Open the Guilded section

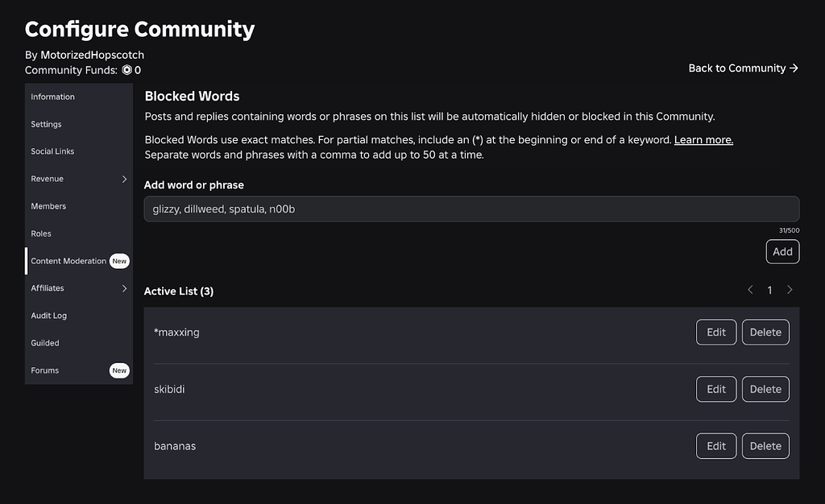[x=44, y=343]
